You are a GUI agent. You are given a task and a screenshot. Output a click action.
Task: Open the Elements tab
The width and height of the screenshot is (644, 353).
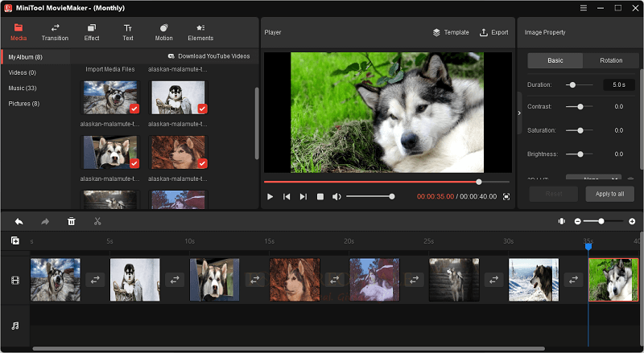tap(200, 32)
